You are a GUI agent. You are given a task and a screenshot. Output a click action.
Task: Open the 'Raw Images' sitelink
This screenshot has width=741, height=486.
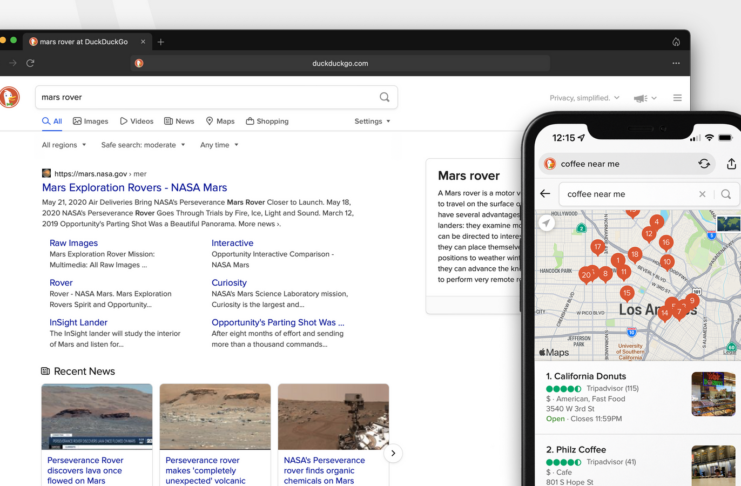74,243
